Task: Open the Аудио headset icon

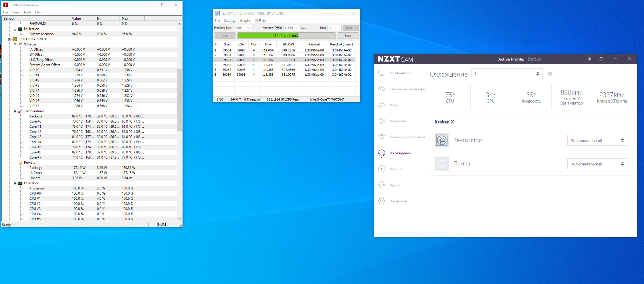Action: pos(382,185)
